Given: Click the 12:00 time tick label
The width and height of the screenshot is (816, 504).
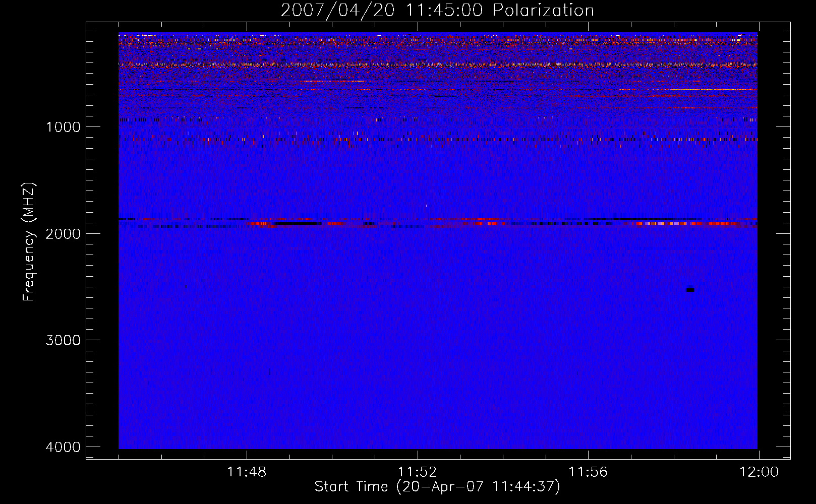Looking at the screenshot, I should tap(759, 472).
